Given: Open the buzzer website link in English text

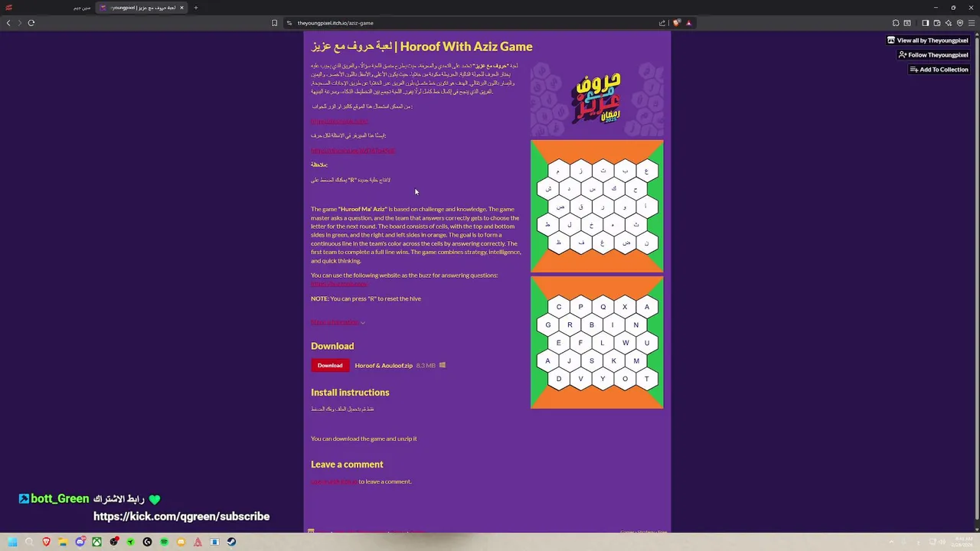Looking at the screenshot, I should [338, 284].
